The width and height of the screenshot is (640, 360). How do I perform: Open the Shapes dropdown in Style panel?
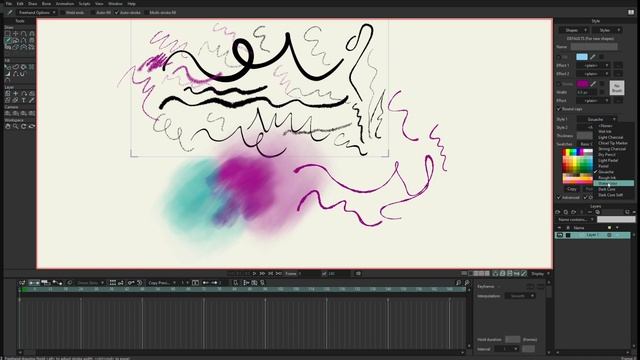[x=573, y=30]
